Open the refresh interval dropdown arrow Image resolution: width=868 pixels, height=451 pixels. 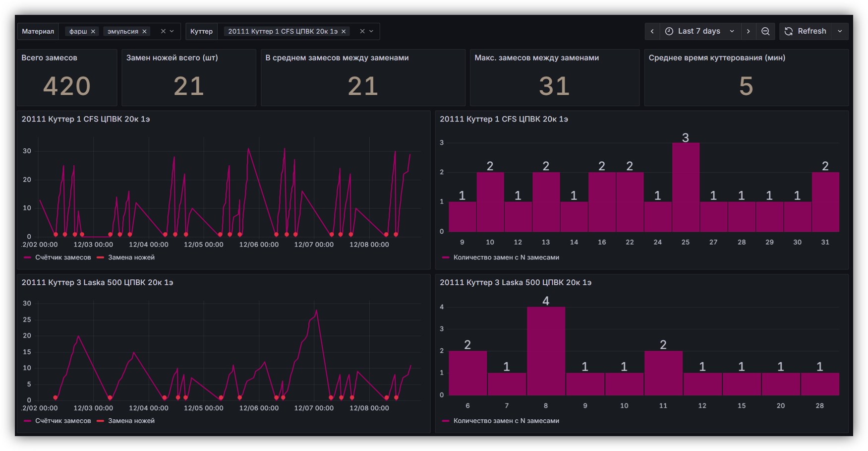[840, 31]
